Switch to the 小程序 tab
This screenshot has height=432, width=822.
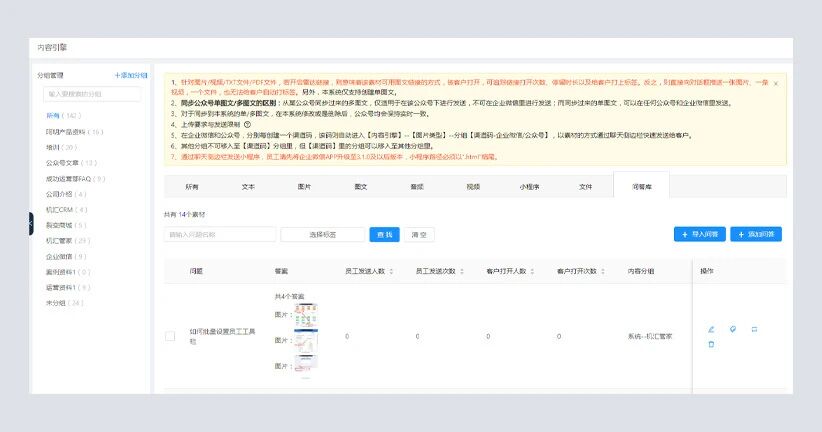pyautogui.click(x=530, y=187)
